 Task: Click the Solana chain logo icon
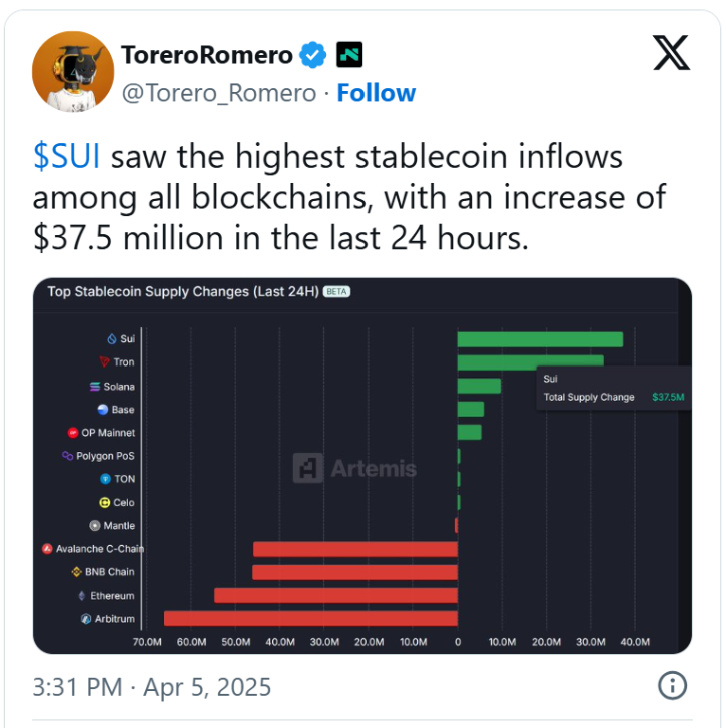point(94,387)
